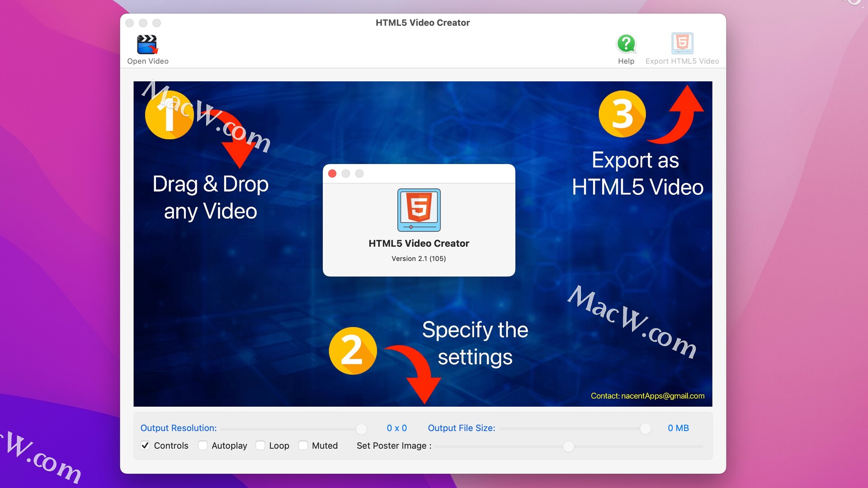Click the Help label in toolbar
This screenshot has height=488, width=868.
(626, 61)
